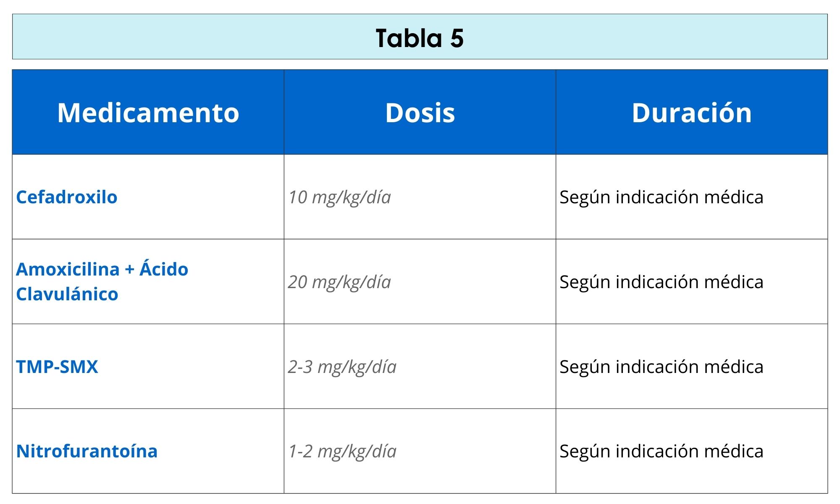Click the "Tabla 5" title text
This screenshot has height=504, width=840.
[x=420, y=38]
